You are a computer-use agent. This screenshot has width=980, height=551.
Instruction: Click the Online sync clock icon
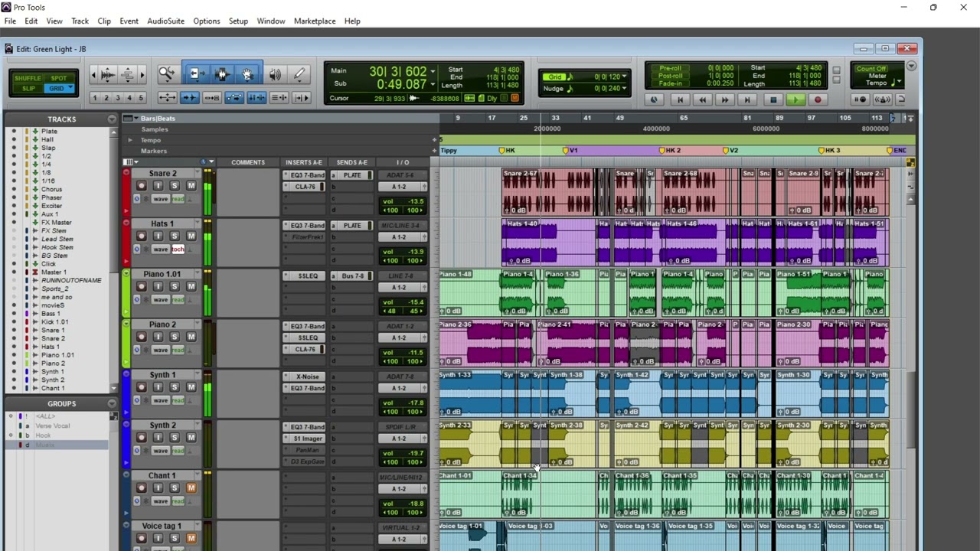pos(653,100)
